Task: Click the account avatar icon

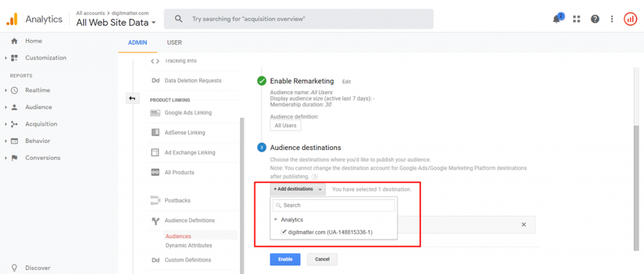Action: pyautogui.click(x=630, y=19)
